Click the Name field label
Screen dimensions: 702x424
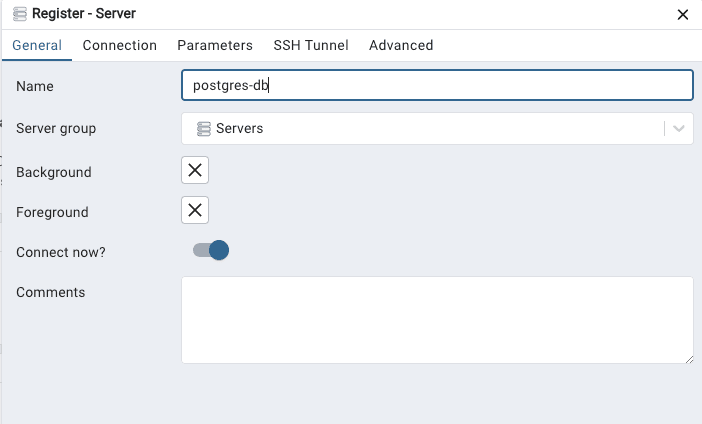35,86
